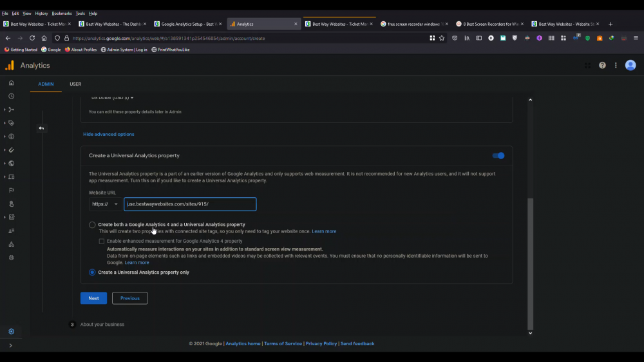Screen dimensions: 644x362
Task: Bookmark this page with the star icon
Action: [x=442, y=38]
